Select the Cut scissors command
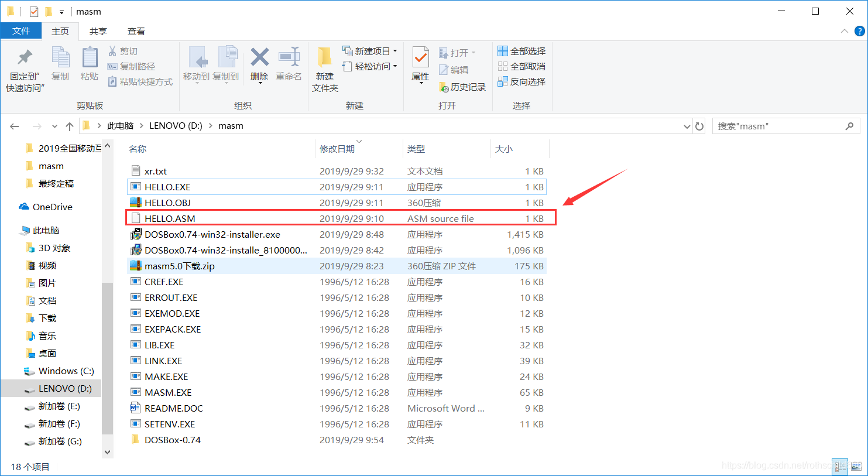 click(x=123, y=52)
